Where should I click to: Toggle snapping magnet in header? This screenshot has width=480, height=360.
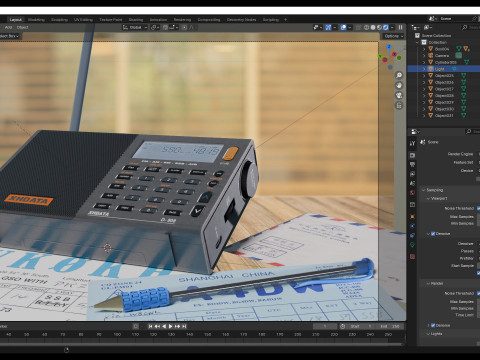coord(166,27)
